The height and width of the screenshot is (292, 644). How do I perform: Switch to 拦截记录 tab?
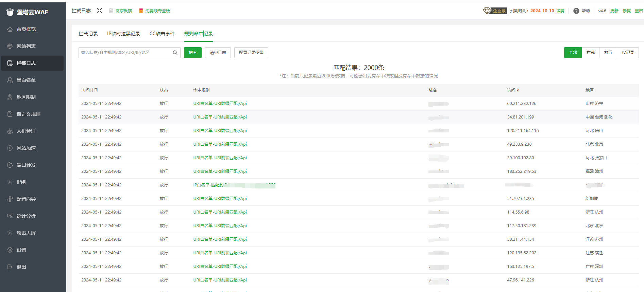[88, 34]
